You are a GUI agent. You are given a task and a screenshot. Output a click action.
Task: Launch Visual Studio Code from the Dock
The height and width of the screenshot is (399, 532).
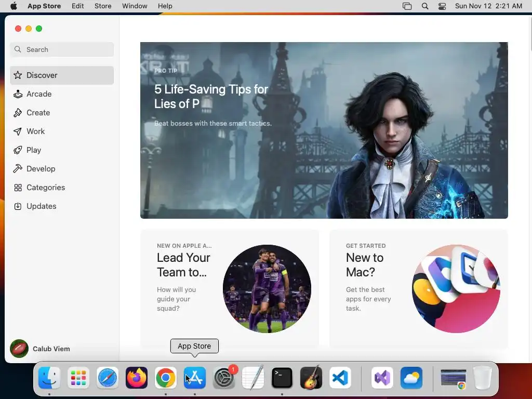click(x=340, y=378)
